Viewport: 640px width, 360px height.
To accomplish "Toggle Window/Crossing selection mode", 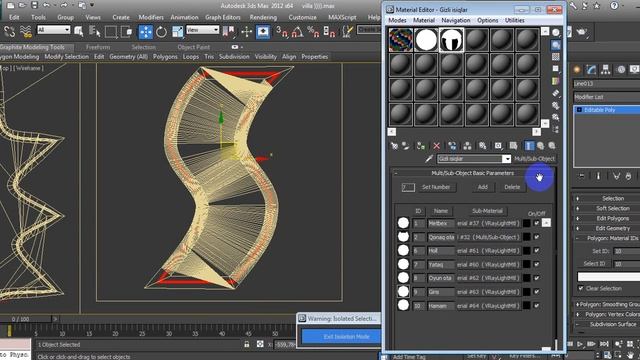I will click(127, 31).
